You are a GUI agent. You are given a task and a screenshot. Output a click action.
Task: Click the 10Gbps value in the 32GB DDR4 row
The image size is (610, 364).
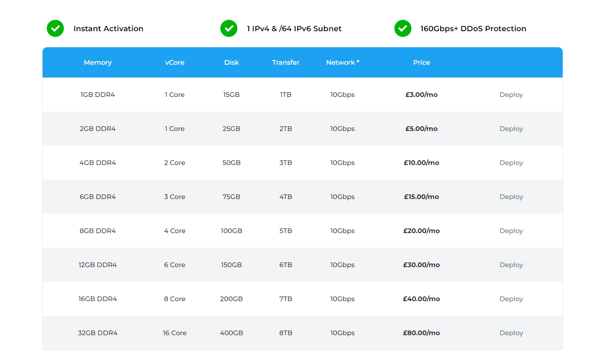pyautogui.click(x=342, y=333)
